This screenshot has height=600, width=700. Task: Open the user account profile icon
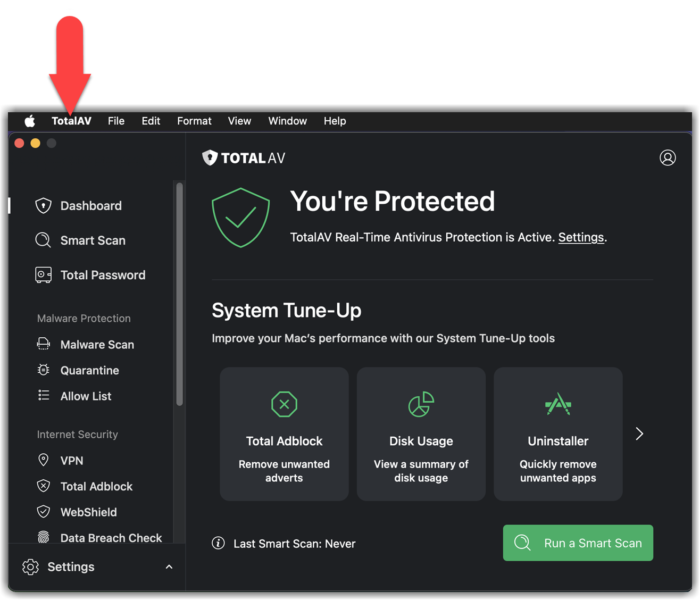(x=668, y=158)
